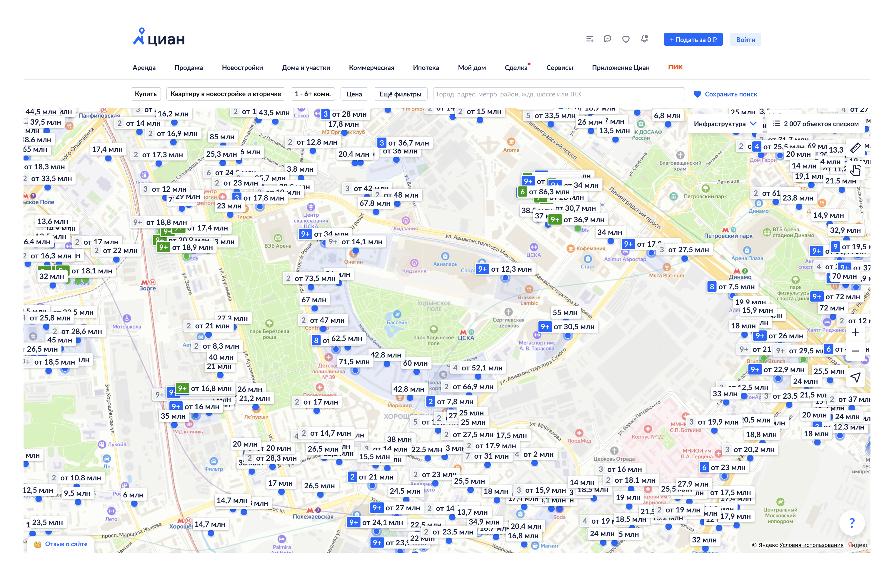Open the Дома и участки menu
This screenshot has height=588, width=894.
coord(306,68)
